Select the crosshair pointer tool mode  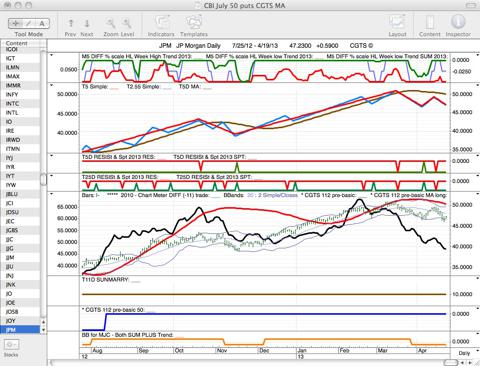point(16,23)
